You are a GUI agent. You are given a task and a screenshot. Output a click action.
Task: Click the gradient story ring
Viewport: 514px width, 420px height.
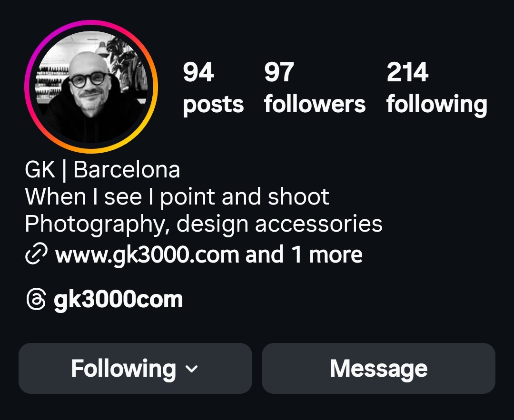pos(91,87)
